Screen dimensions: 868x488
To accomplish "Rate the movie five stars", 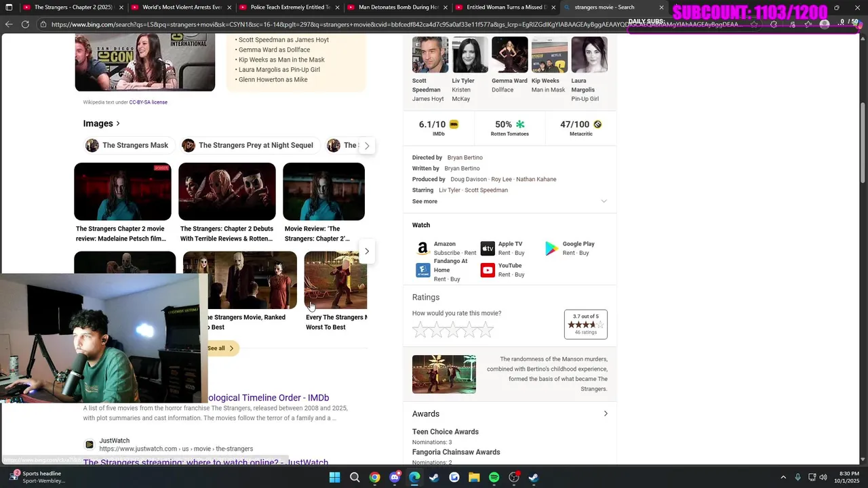I will click(486, 330).
